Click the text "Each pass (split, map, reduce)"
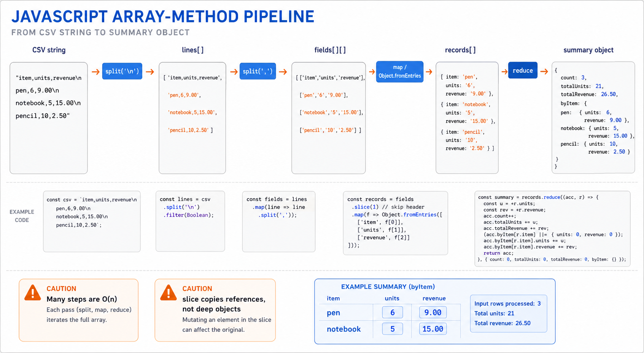The height and width of the screenshot is (353, 644). [x=89, y=310]
